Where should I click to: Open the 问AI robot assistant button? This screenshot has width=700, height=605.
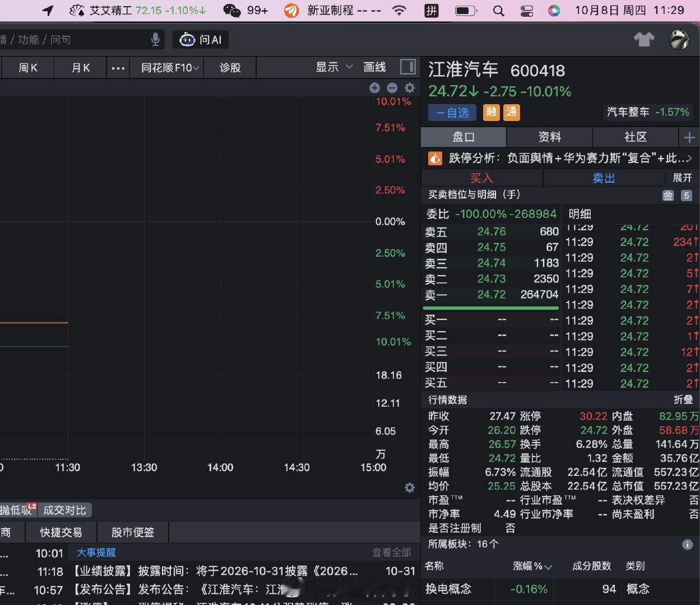click(x=201, y=39)
